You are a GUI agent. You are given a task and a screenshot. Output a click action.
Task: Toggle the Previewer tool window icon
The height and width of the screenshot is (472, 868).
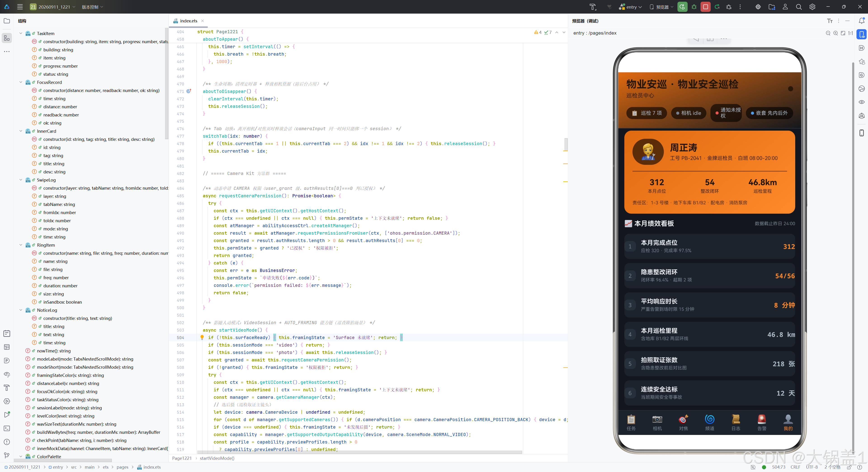point(861,34)
